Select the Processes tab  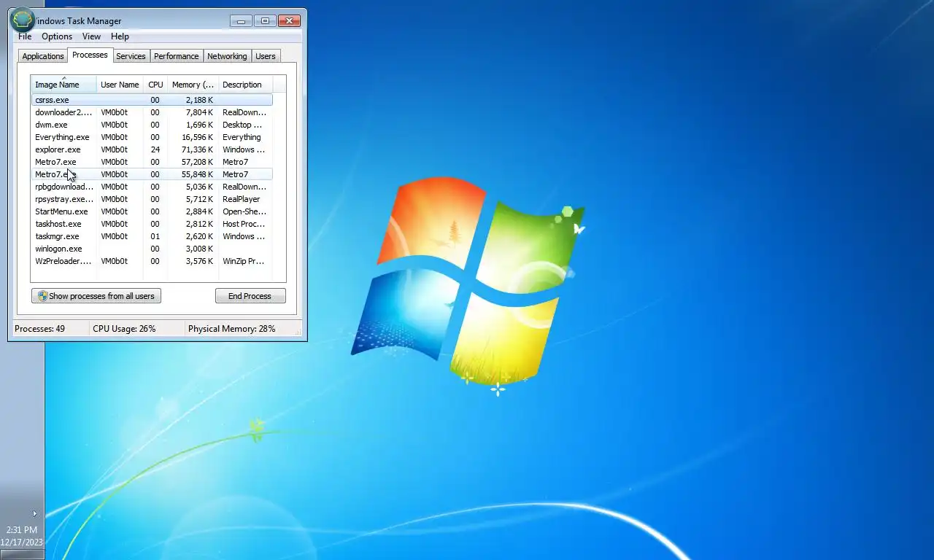click(90, 55)
